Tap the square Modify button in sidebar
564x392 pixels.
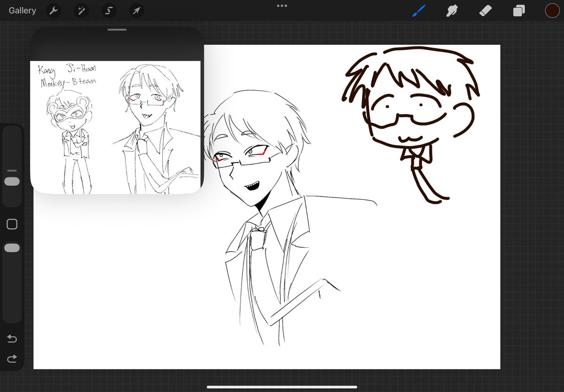pyautogui.click(x=12, y=224)
